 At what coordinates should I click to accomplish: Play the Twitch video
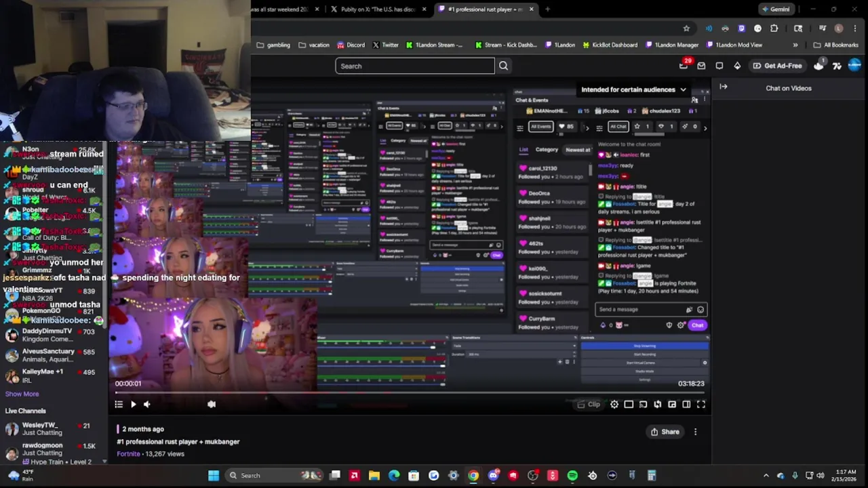[133, 405]
